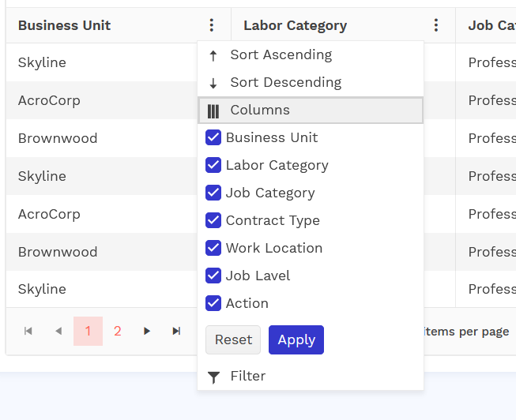Go to first page arrow

pyautogui.click(x=28, y=331)
